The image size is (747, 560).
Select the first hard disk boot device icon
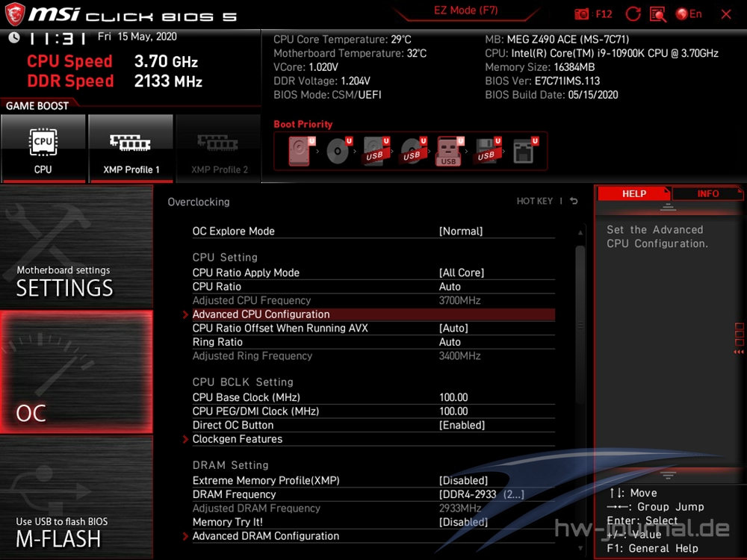(x=300, y=151)
